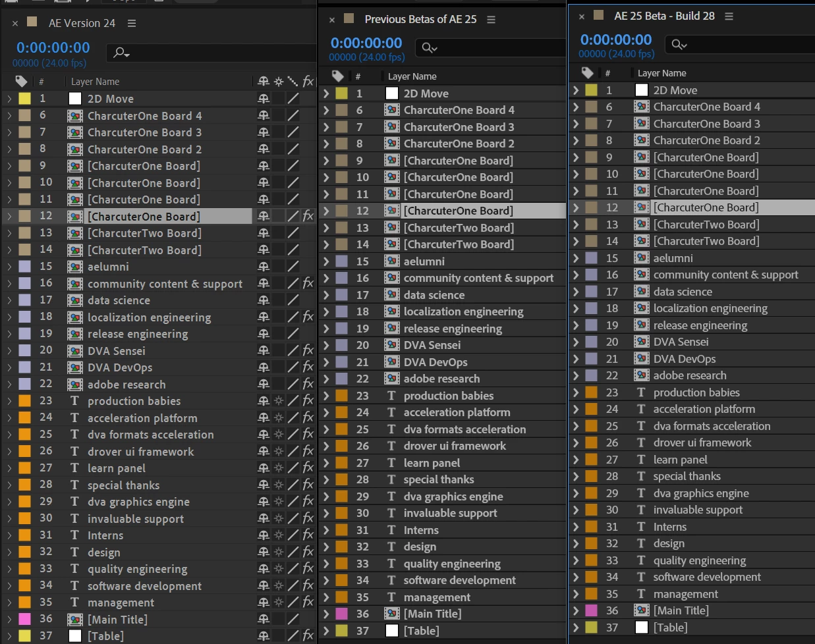The width and height of the screenshot is (815, 644).
Task: Click the comp icon of aelumni layer in Previous Betas panel
Action: point(392,261)
